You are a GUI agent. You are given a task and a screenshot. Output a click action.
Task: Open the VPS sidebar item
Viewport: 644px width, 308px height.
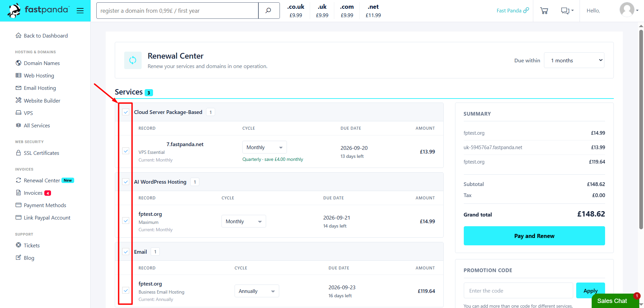click(x=28, y=113)
